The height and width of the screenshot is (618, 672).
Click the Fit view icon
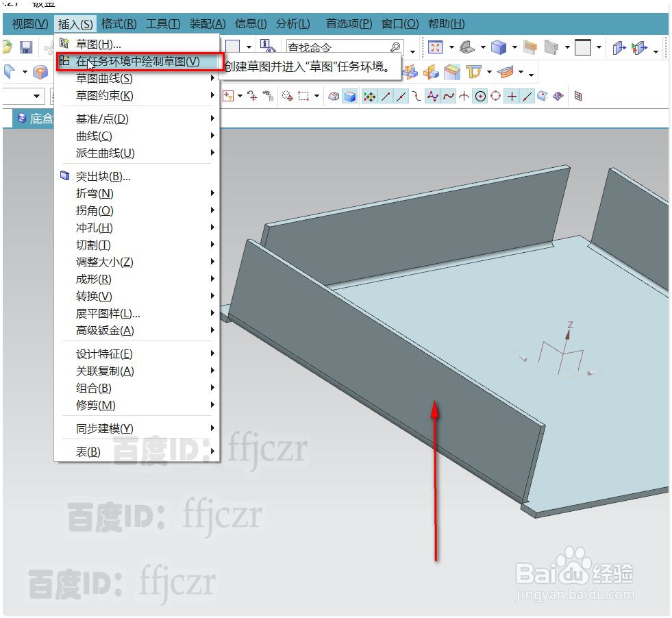coord(435,47)
